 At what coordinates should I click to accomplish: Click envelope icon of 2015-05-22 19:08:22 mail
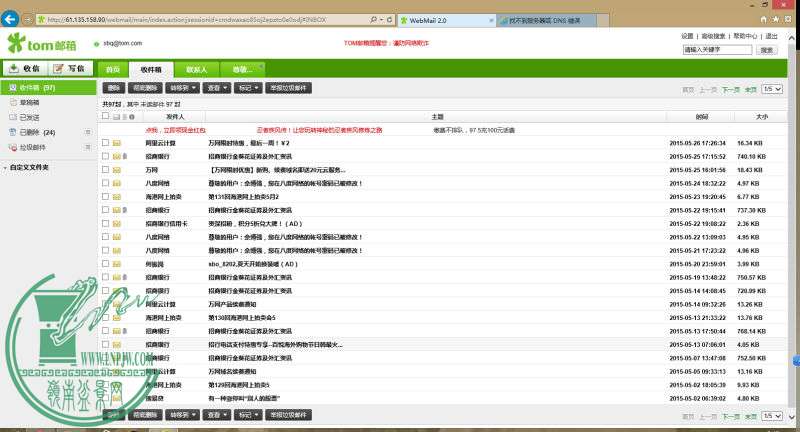(x=116, y=223)
